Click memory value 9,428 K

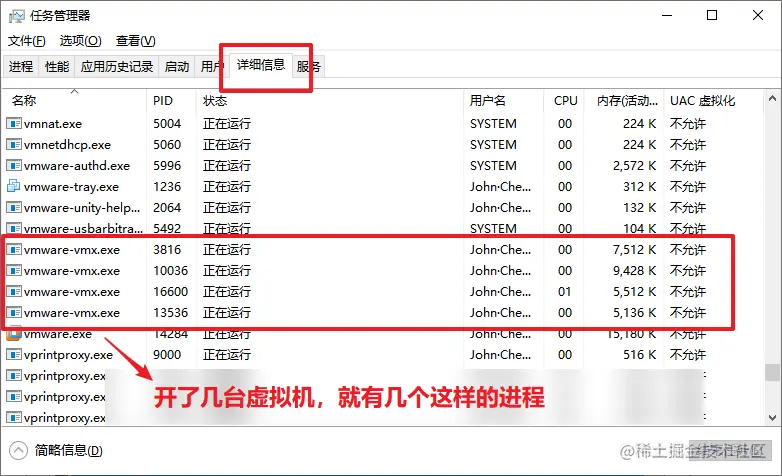coord(634,270)
